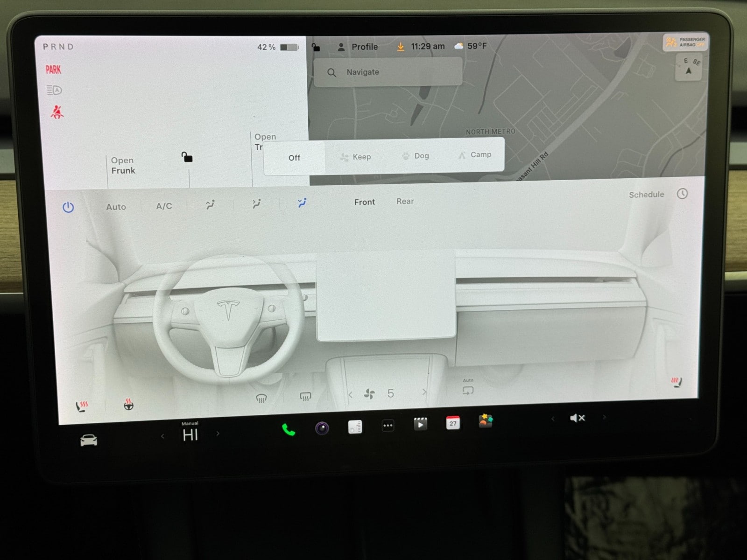Turn on the steering wheel heater
The image size is (747, 560).
128,405
